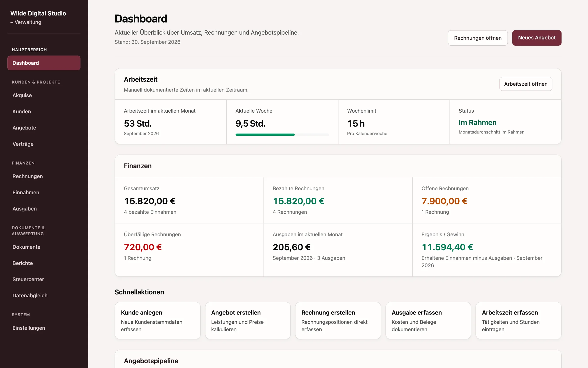Open the Einnahmen page

(x=44, y=193)
